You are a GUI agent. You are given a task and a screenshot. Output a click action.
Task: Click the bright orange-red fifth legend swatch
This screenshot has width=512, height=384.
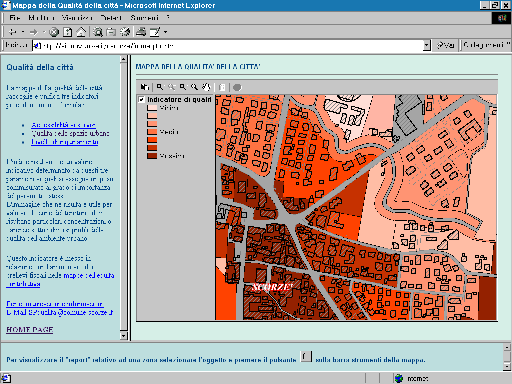pos(152,140)
